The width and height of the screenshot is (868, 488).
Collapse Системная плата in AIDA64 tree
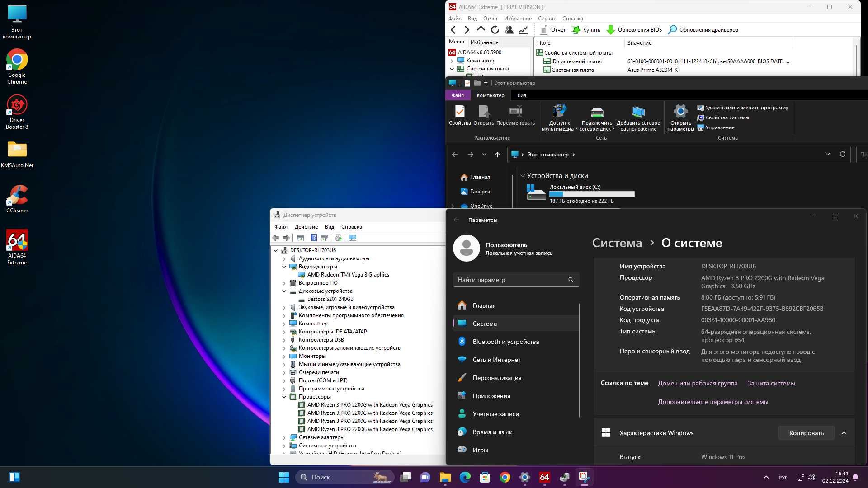tap(452, 69)
